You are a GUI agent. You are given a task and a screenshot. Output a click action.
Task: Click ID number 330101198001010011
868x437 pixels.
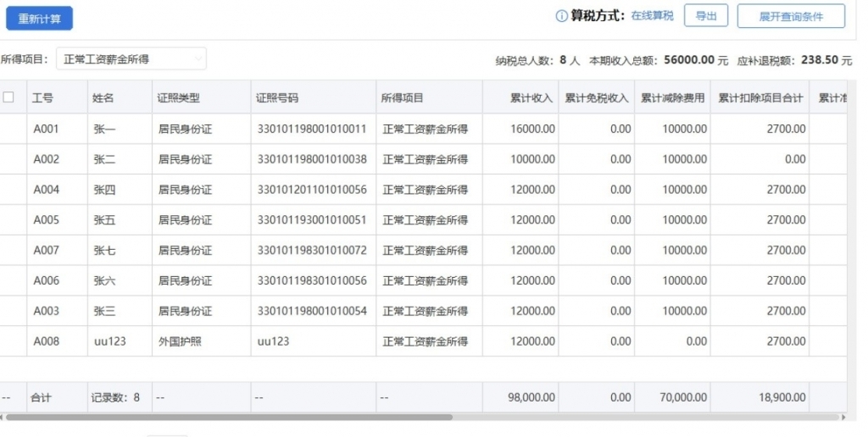[x=312, y=129]
